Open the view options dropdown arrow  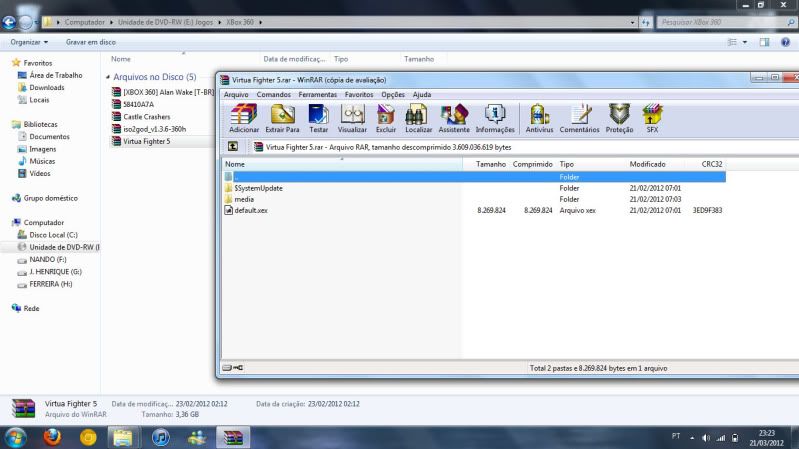coord(745,42)
